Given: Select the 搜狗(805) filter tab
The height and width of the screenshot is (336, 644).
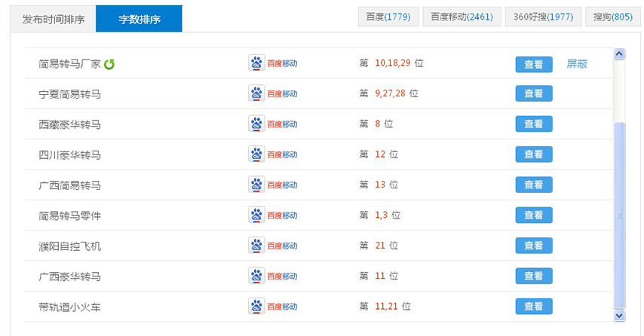Looking at the screenshot, I should (x=613, y=17).
